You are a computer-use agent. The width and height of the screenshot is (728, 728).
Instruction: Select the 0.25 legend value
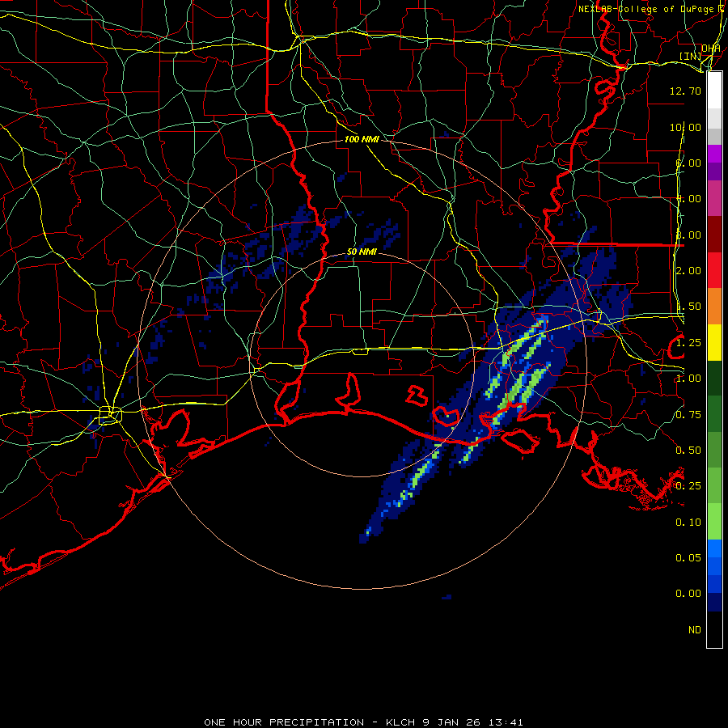point(688,486)
